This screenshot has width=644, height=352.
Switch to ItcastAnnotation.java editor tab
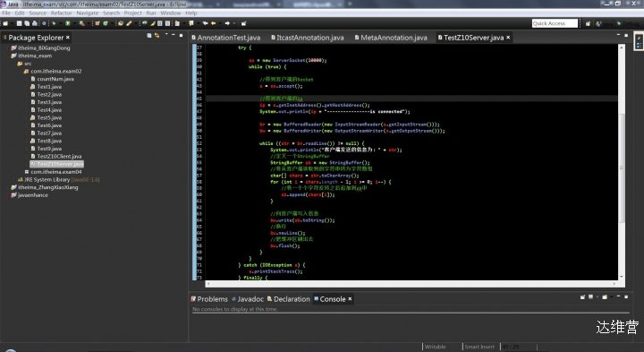(307, 38)
